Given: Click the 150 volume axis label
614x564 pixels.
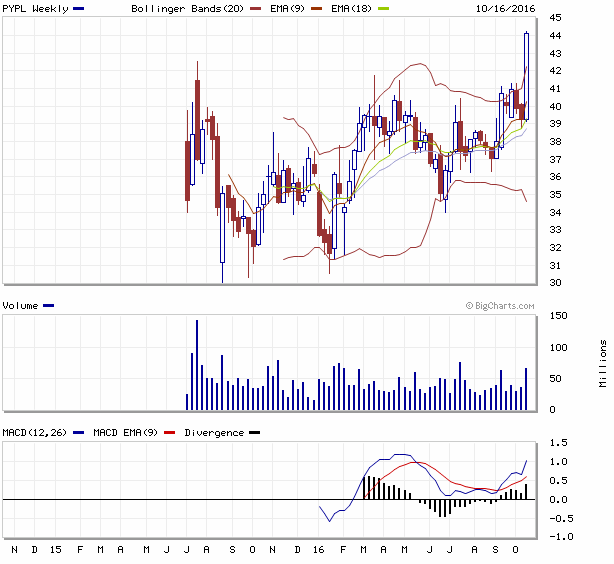Looking at the screenshot, I should (x=558, y=316).
